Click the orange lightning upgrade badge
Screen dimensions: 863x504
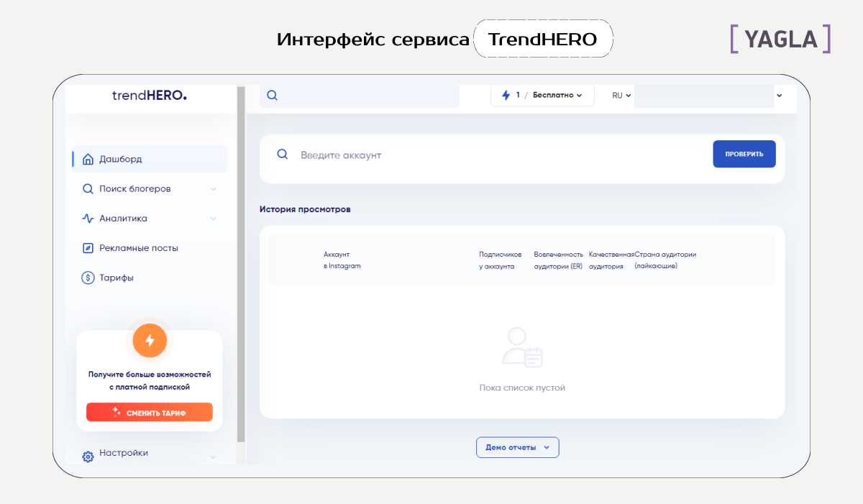(x=150, y=340)
